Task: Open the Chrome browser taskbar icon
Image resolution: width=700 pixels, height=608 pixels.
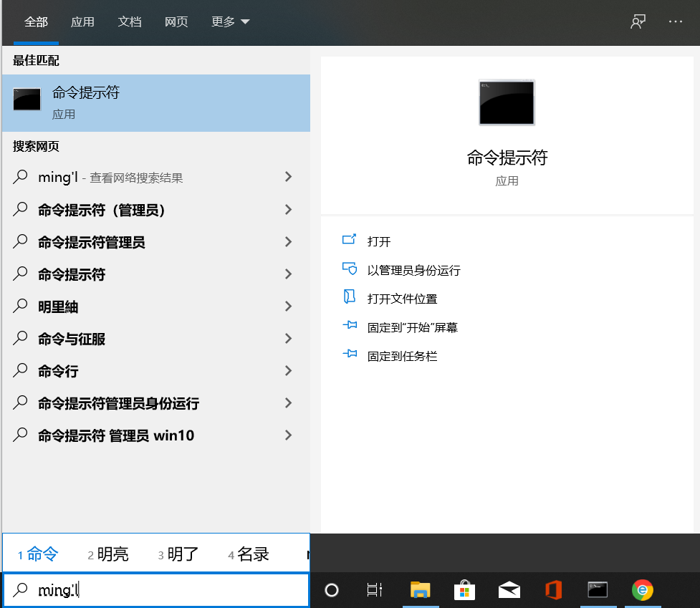Action: coord(643,589)
